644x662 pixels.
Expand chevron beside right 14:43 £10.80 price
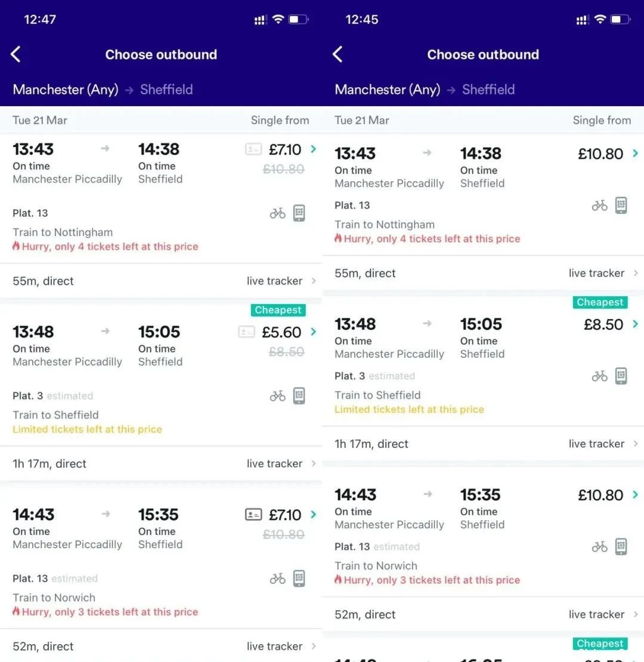pyautogui.click(x=635, y=494)
